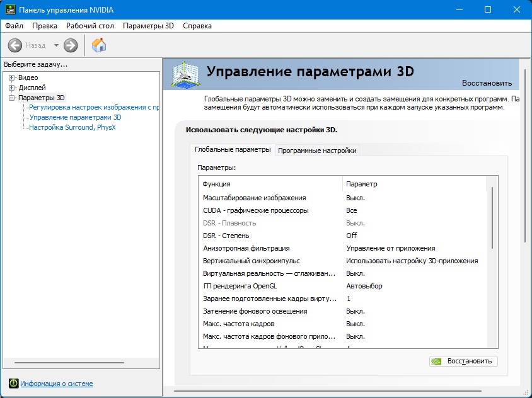This screenshot has width=532, height=398.
Task: Click the green Back arrow icon
Action: [x=15, y=45]
